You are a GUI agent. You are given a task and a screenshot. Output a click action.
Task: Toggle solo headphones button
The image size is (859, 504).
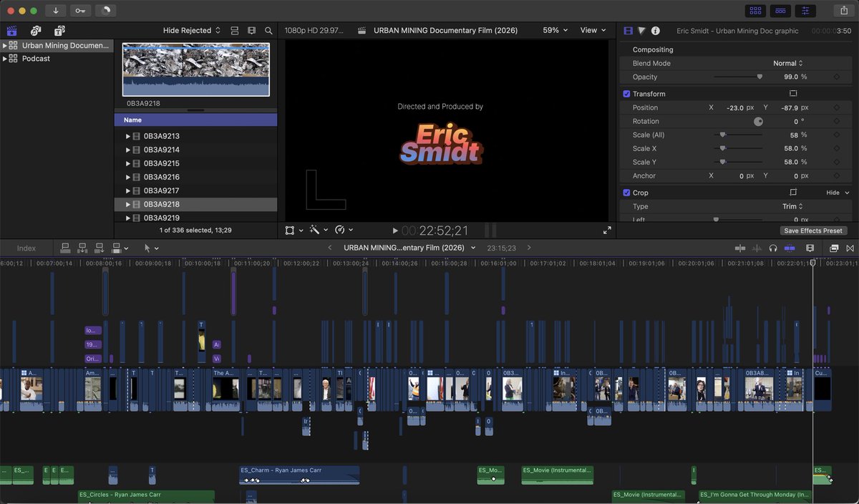point(773,248)
